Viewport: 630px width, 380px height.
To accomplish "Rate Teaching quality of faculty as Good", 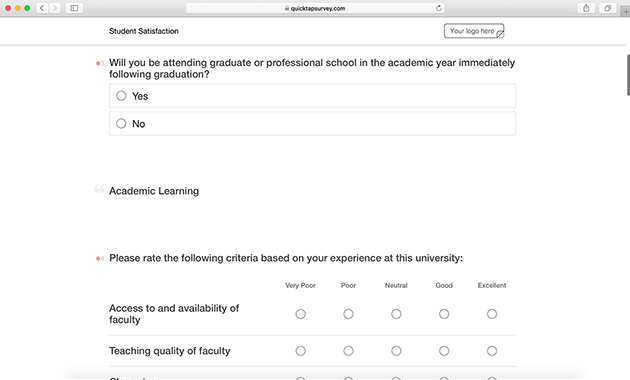I will tap(444, 351).
